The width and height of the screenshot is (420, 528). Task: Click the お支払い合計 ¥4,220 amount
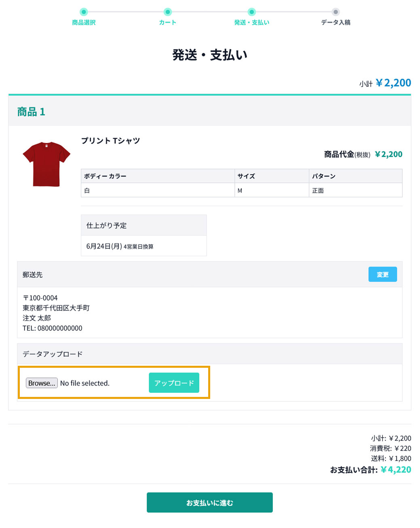(x=396, y=470)
